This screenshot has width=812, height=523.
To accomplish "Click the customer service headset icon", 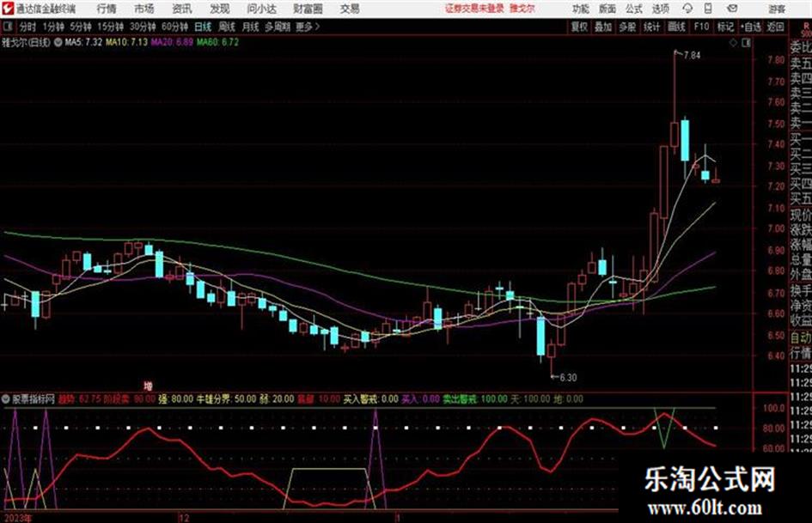I will pyautogui.click(x=687, y=9).
